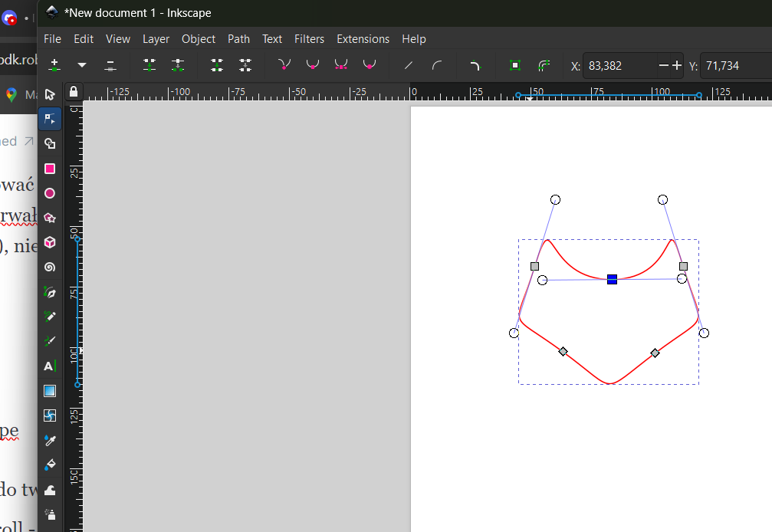The height and width of the screenshot is (532, 772).
Task: Select the Rectangle tool
Action: tap(50, 169)
